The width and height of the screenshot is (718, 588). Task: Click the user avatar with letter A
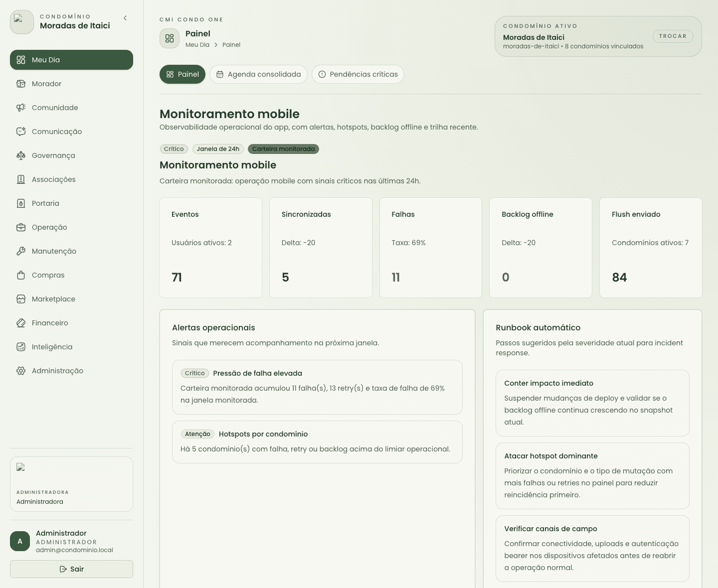click(20, 541)
